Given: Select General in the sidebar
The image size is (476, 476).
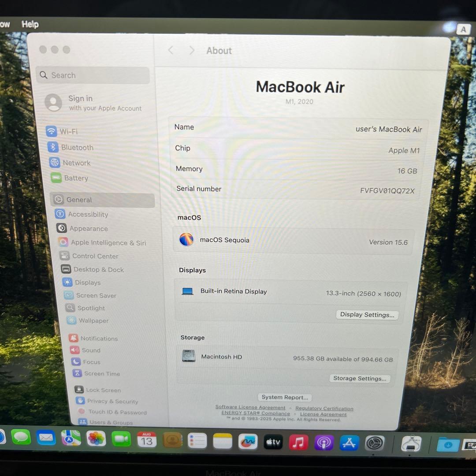Looking at the screenshot, I should pos(103,200).
